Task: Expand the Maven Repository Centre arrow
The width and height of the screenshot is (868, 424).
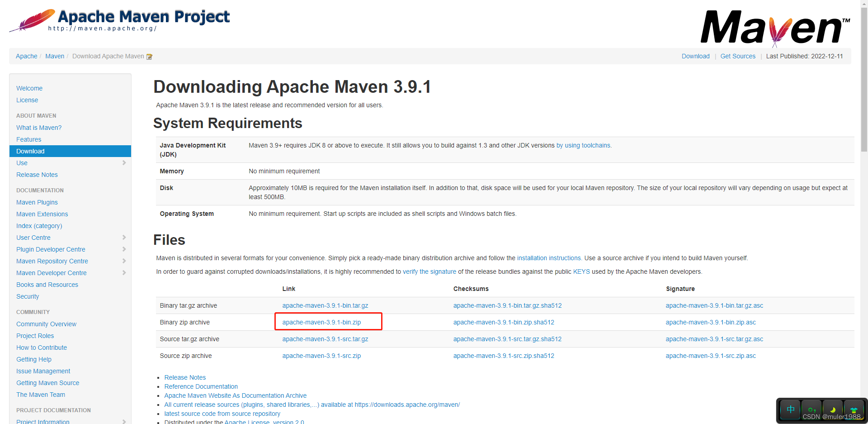Action: (x=124, y=261)
